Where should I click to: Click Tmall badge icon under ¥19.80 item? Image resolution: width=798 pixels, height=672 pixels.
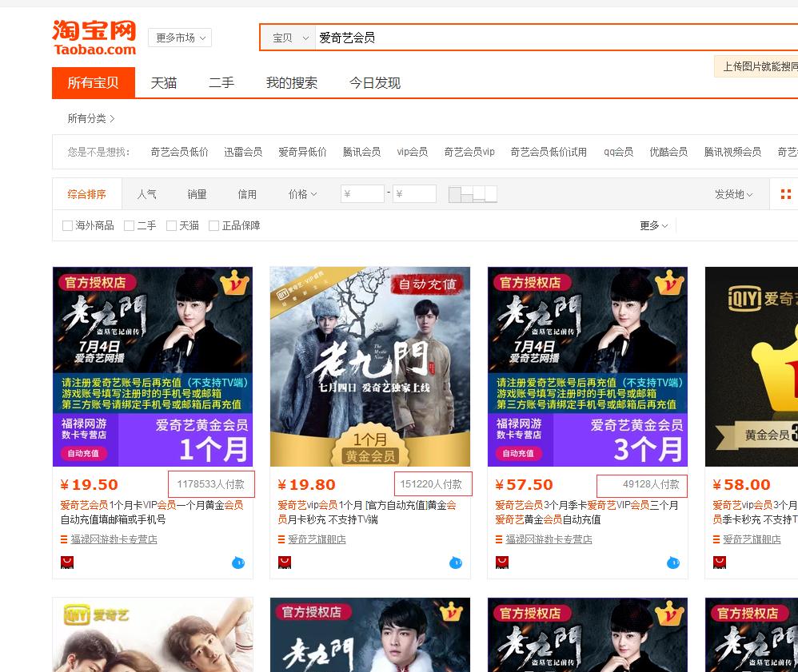point(285,562)
